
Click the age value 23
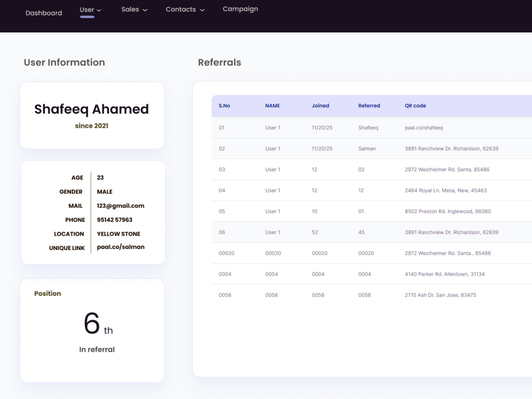tap(100, 178)
